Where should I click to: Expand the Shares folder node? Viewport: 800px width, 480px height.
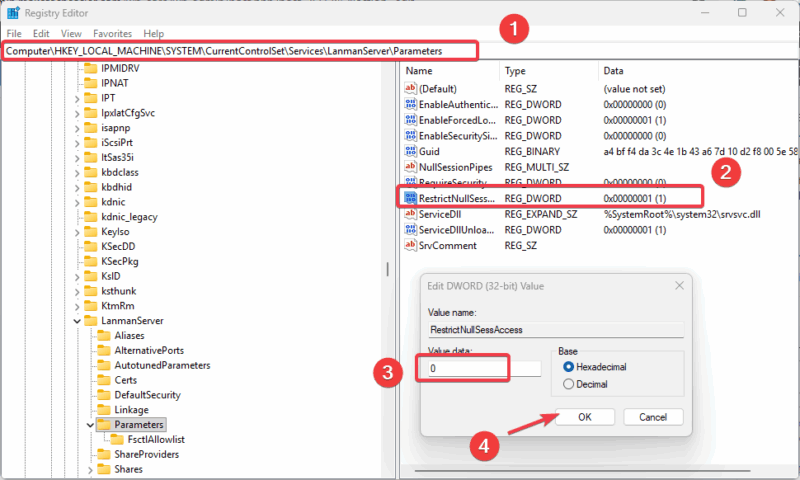click(91, 469)
